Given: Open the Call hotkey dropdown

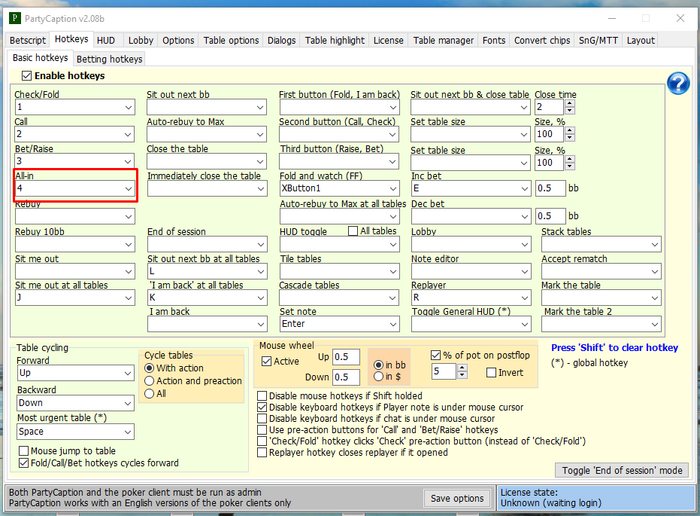Looking at the screenshot, I should (75, 134).
